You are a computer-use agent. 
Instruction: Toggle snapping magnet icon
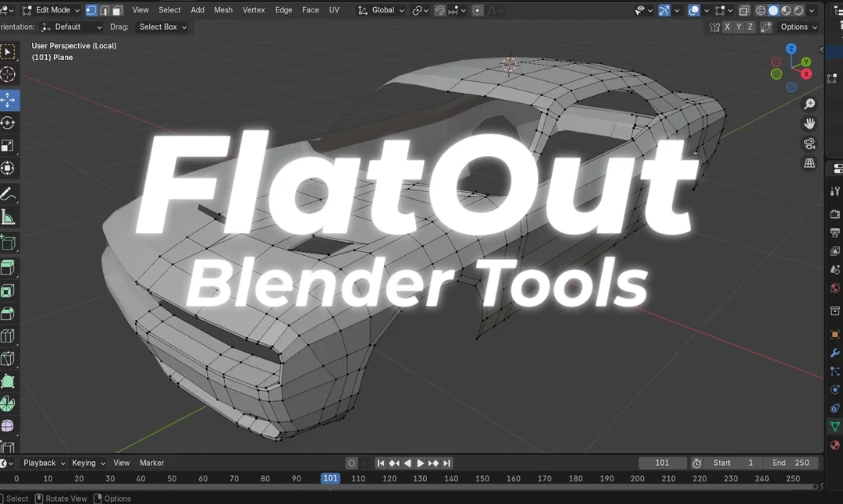click(x=439, y=10)
